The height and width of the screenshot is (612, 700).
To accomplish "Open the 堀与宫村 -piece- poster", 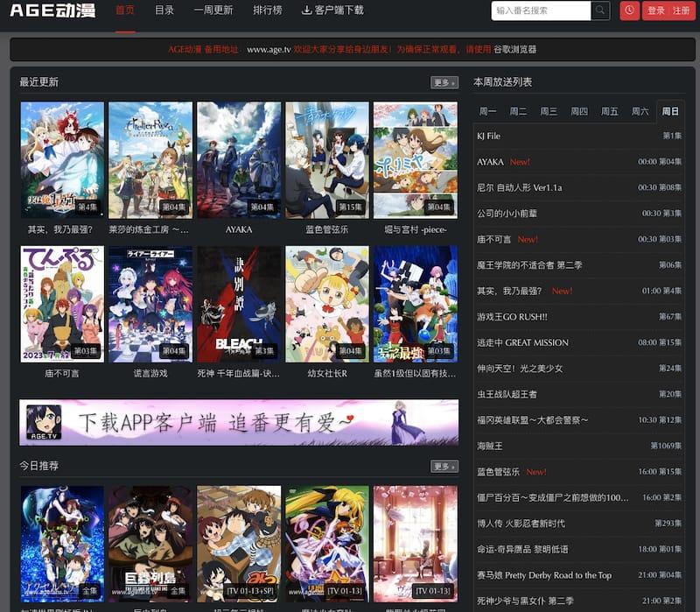I will pyautogui.click(x=416, y=160).
